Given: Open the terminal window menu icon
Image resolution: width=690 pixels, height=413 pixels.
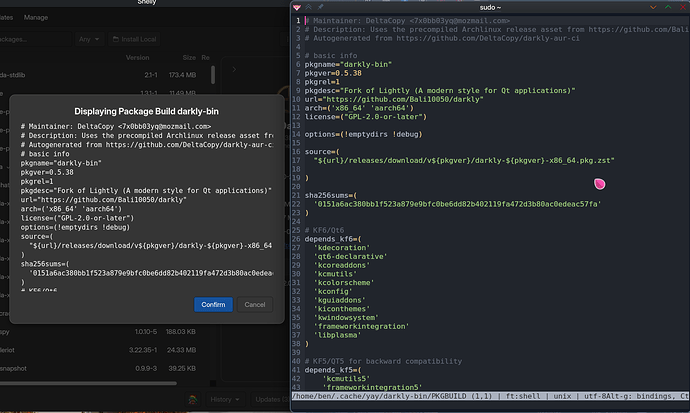Looking at the screenshot, I should tap(297, 7).
